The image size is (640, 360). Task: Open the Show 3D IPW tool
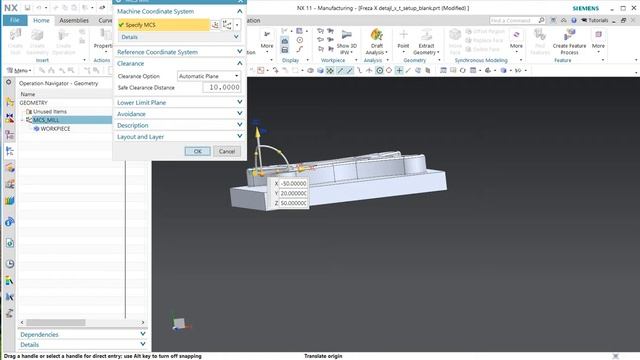click(347, 42)
